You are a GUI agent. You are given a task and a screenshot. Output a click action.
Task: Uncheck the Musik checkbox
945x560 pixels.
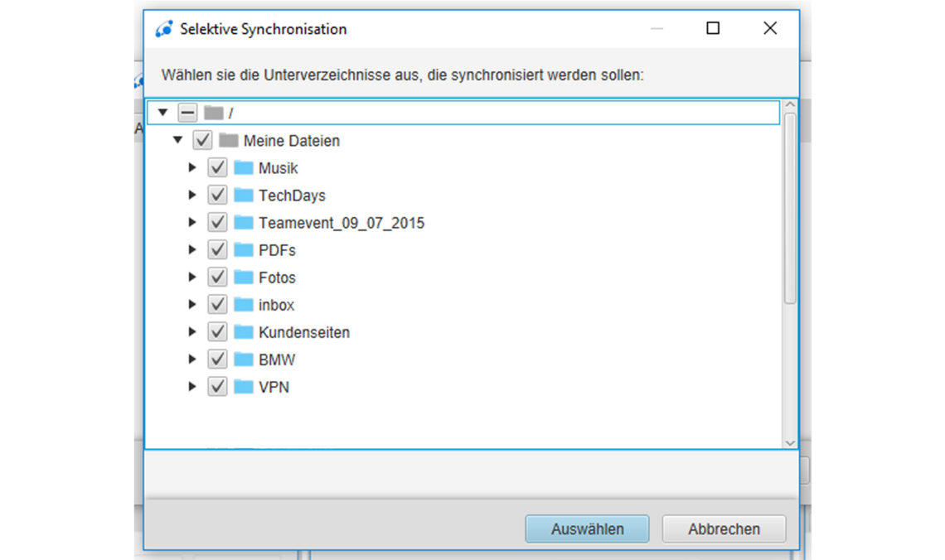217,167
